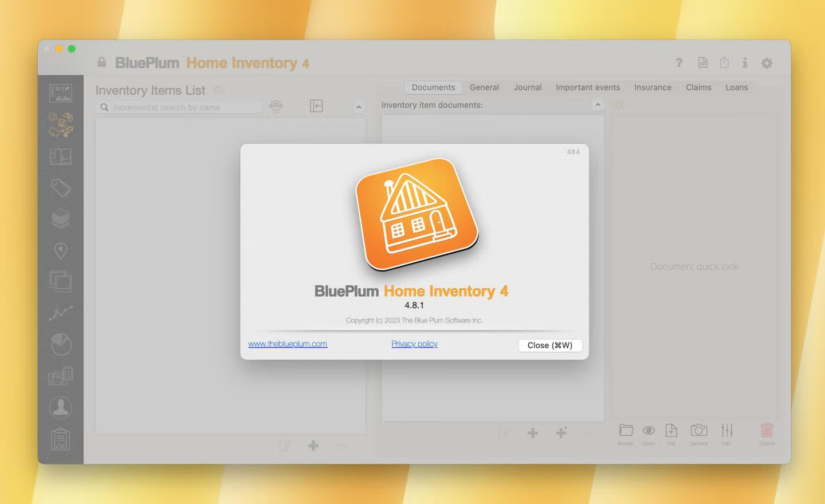Visit the www.theblueplum.com link

pyautogui.click(x=288, y=344)
